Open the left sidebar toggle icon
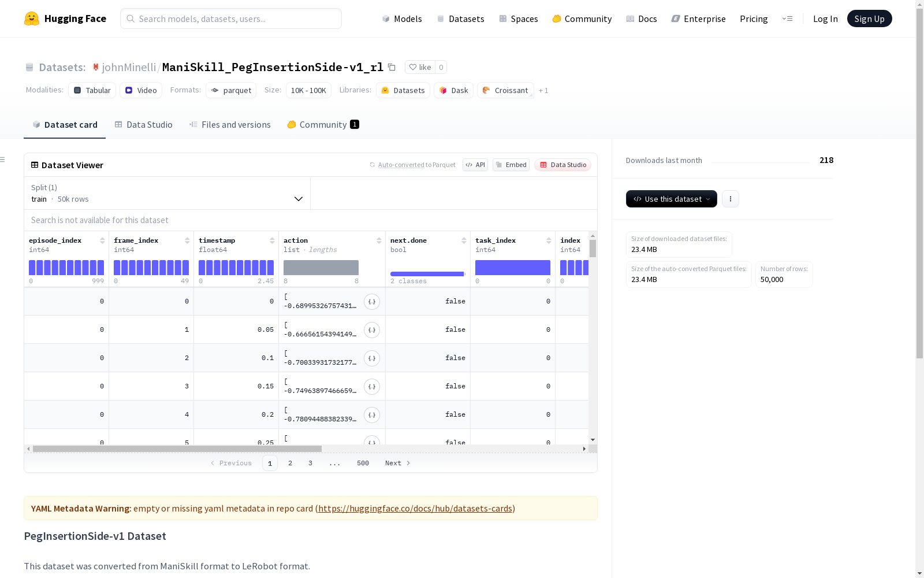This screenshot has width=924, height=578. (x=3, y=160)
